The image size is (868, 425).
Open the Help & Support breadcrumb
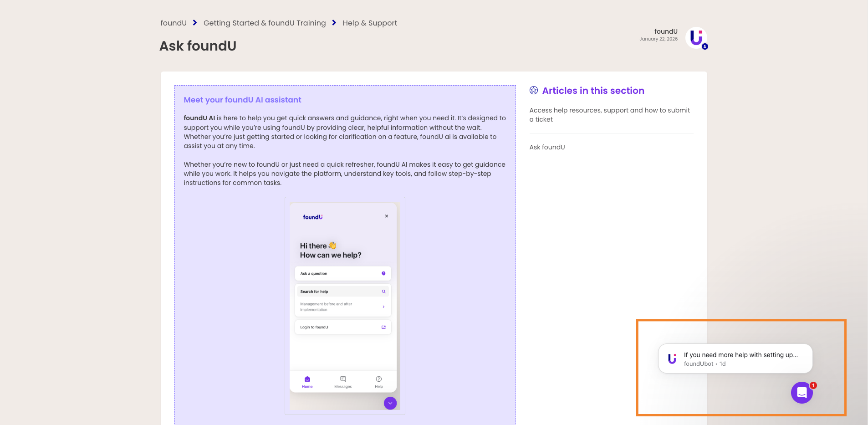tap(370, 23)
